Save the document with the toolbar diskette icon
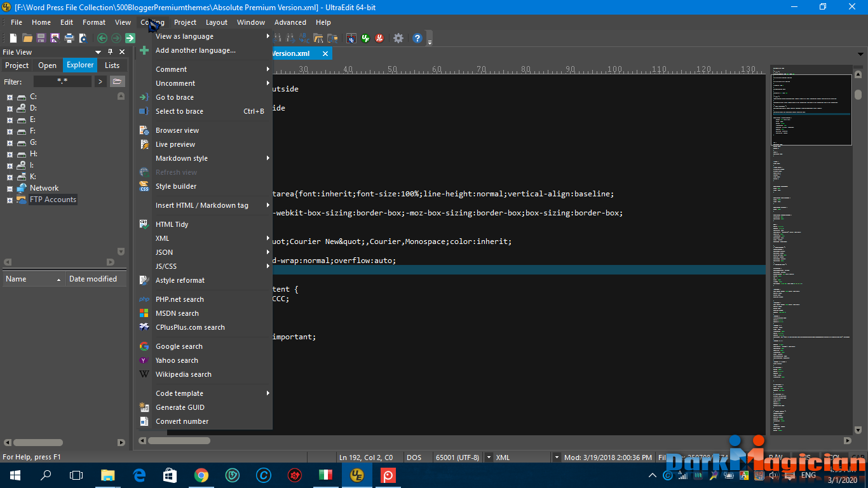The width and height of the screenshot is (868, 488). tap(41, 38)
